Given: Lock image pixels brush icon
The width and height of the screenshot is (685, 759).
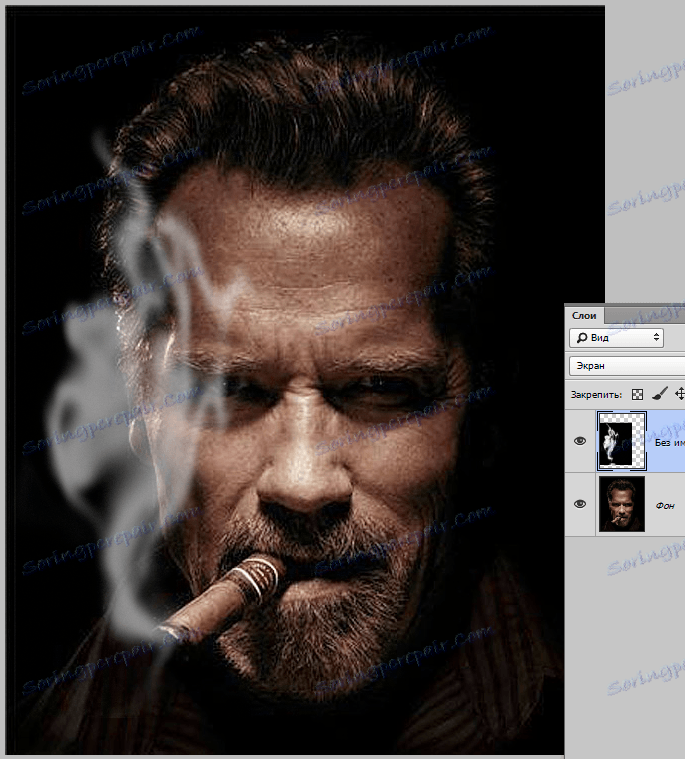Looking at the screenshot, I should (x=659, y=395).
